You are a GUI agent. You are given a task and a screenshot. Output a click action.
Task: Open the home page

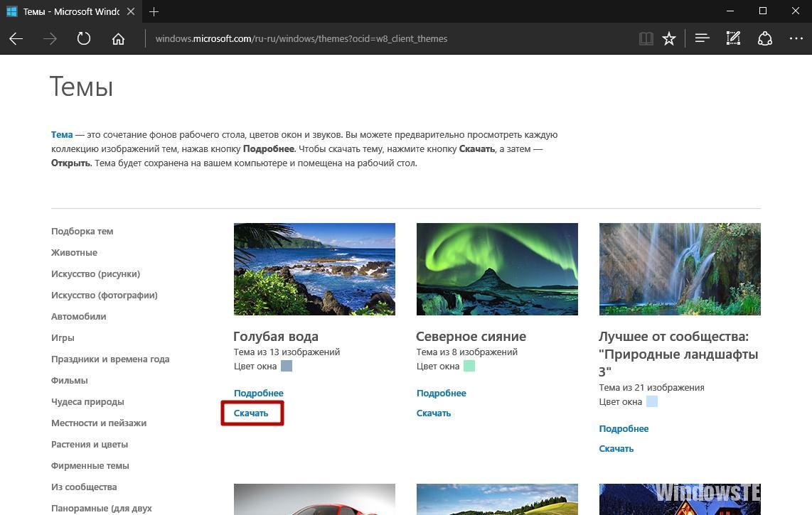pos(118,39)
